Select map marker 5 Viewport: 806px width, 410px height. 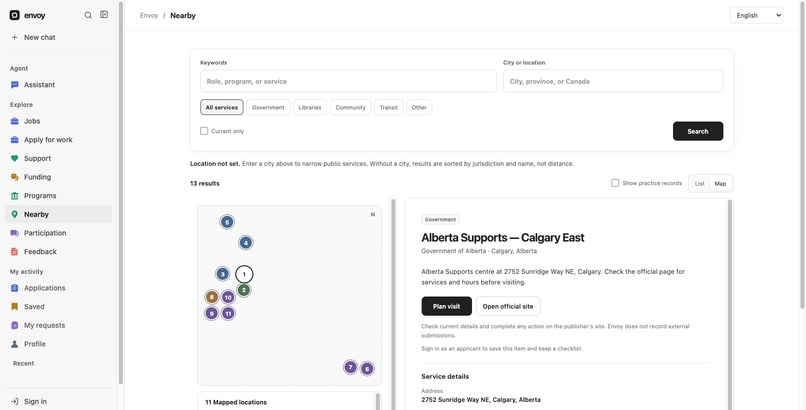227,222
